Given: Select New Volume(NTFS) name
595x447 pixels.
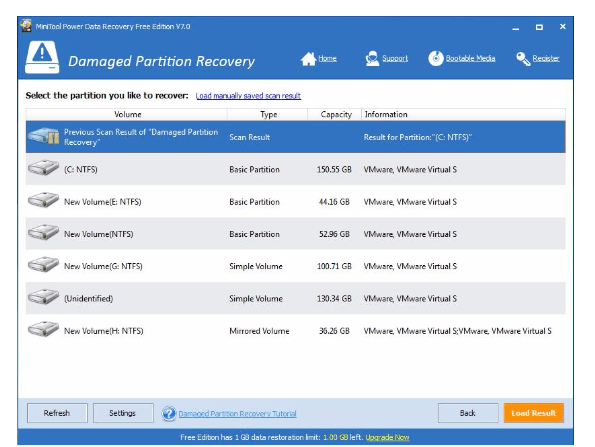Looking at the screenshot, I should point(99,234).
